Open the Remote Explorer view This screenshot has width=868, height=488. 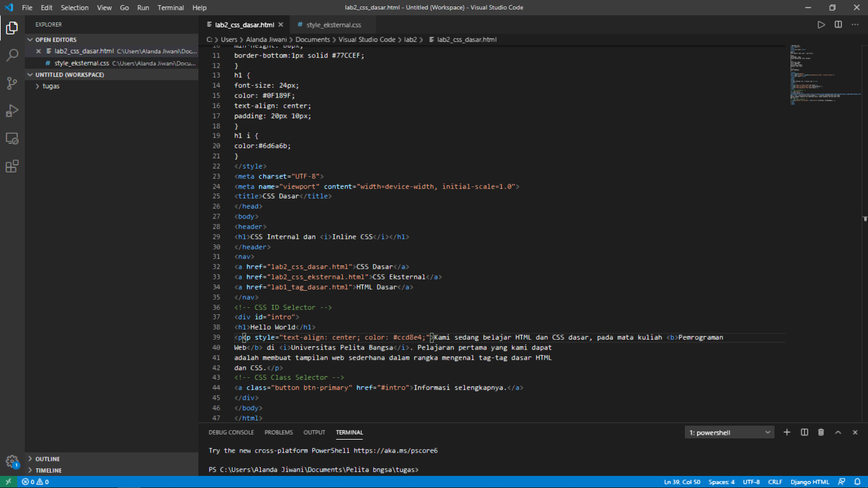pos(12,139)
